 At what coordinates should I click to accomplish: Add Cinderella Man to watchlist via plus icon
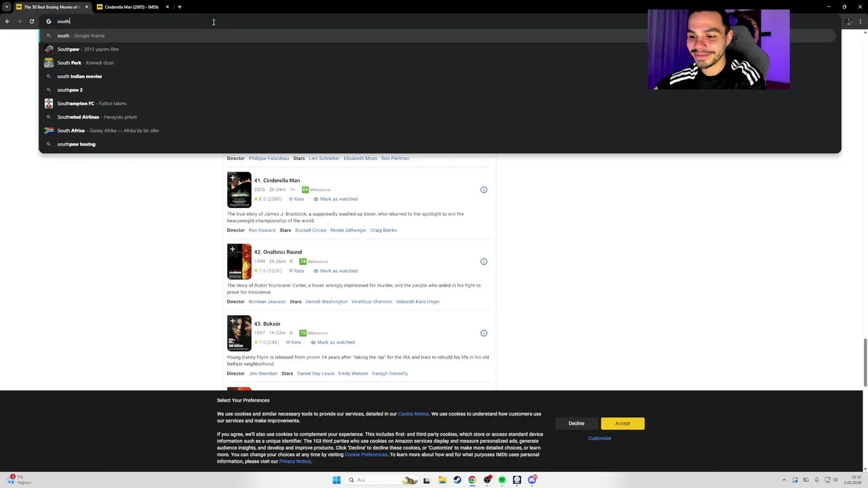click(233, 178)
